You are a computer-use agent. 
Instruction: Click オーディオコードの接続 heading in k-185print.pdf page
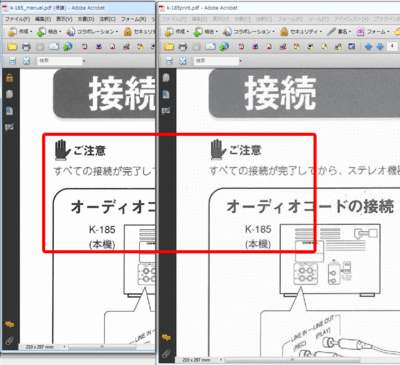pyautogui.click(x=311, y=206)
